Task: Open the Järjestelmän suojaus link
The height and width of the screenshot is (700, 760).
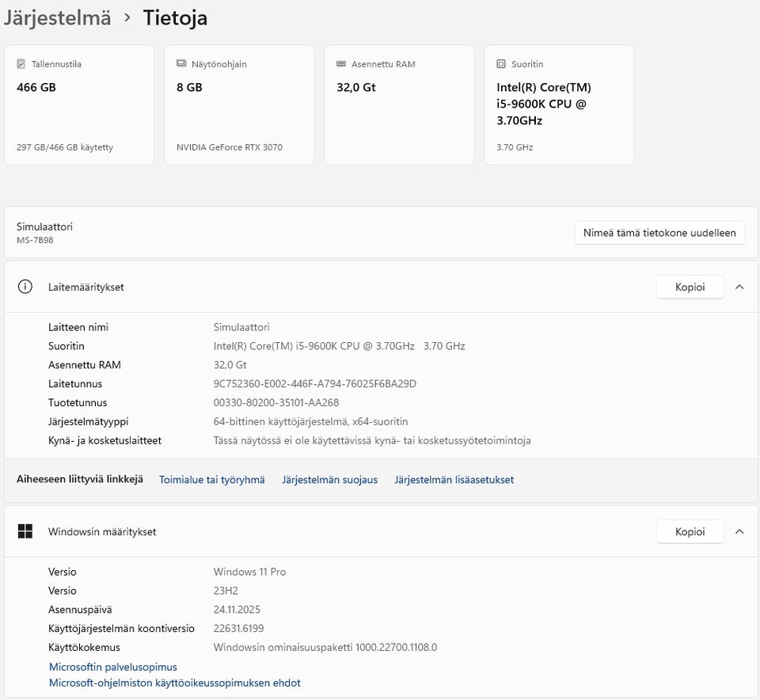Action: (x=329, y=480)
